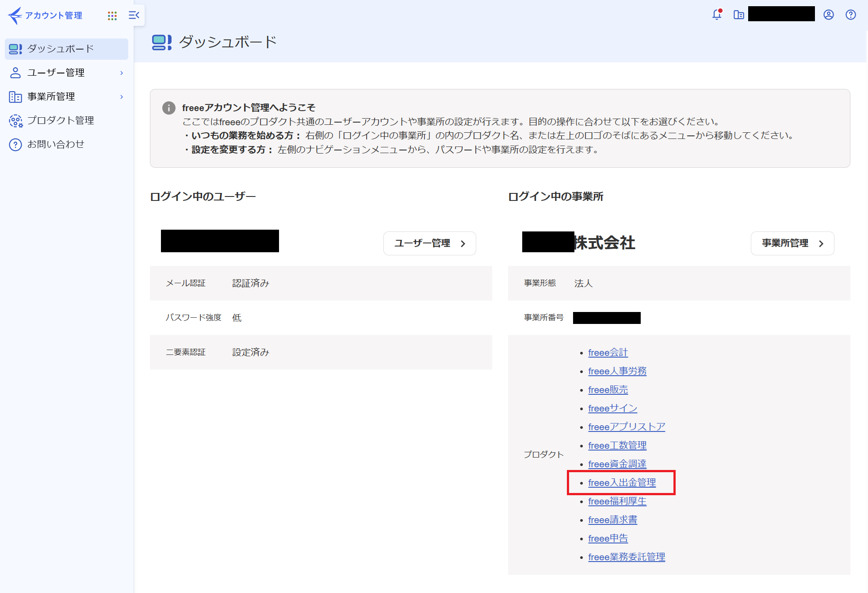The height and width of the screenshot is (593, 868).
Task: Click the ログイン中のユーザー heading
Action: click(203, 196)
